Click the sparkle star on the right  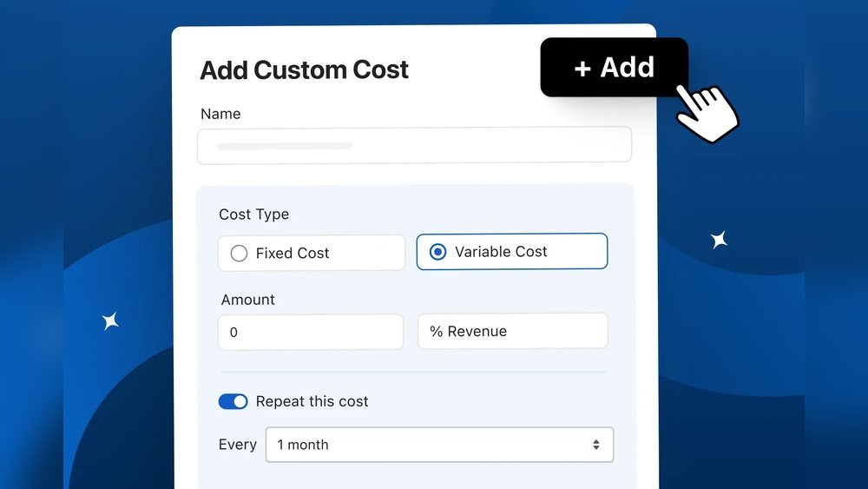pos(719,240)
